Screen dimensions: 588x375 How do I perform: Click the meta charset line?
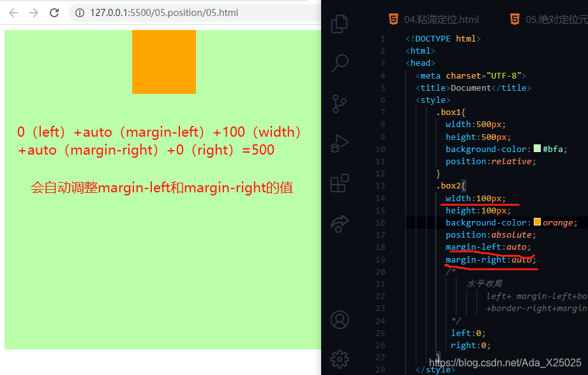point(471,76)
